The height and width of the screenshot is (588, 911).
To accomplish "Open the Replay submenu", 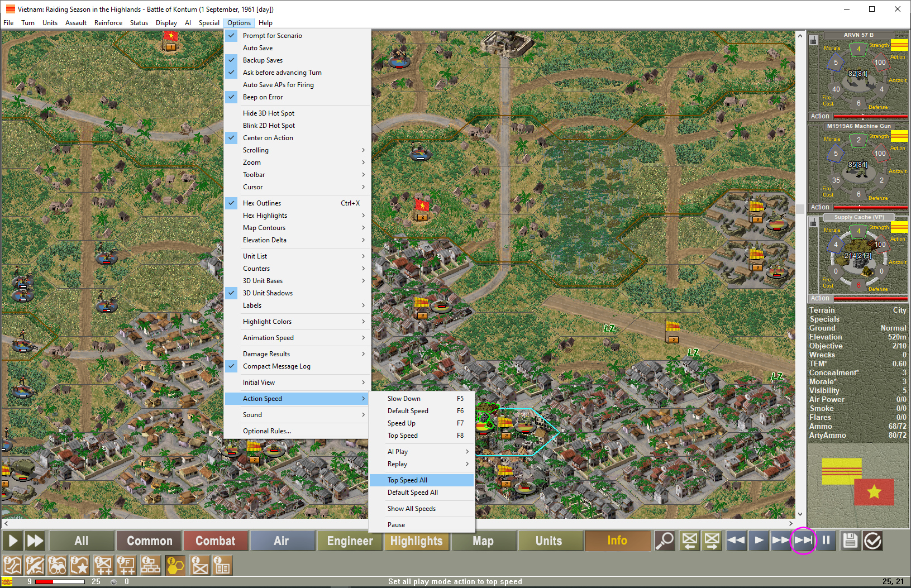I will point(422,464).
